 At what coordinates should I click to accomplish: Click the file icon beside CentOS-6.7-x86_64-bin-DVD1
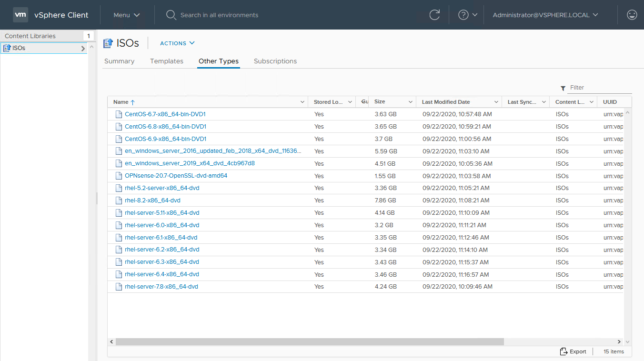tap(119, 114)
